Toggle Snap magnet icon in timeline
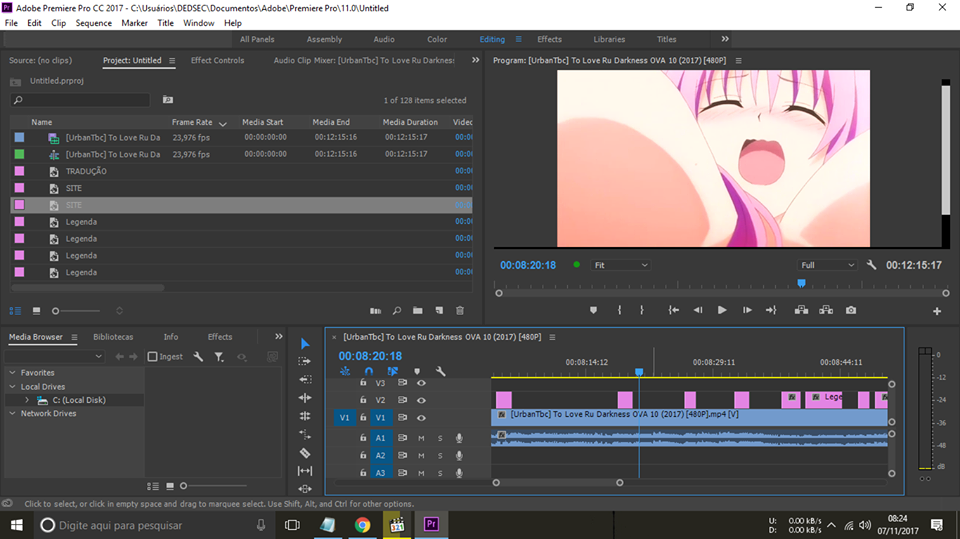 369,371
